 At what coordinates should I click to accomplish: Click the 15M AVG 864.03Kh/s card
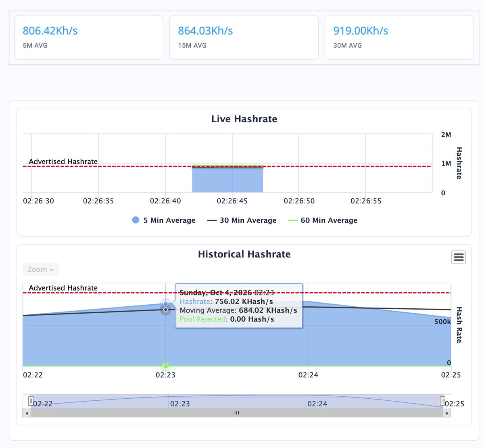[x=244, y=38]
